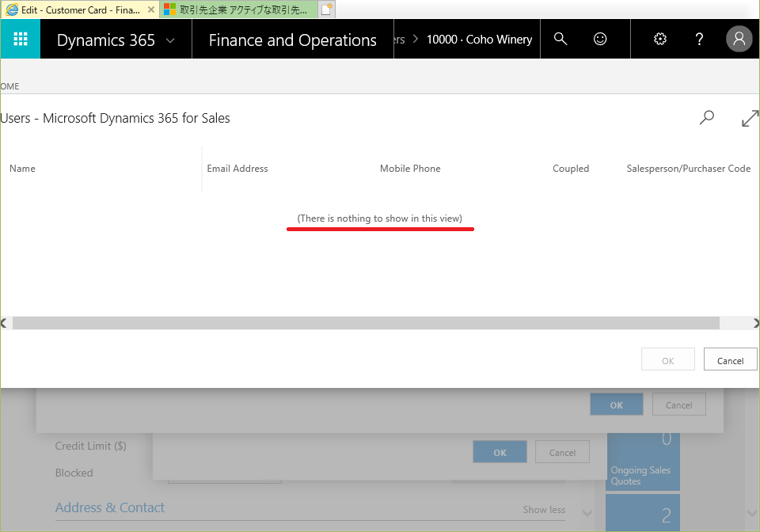Open search with the top bar magnifier
The image size is (760, 532).
[560, 39]
